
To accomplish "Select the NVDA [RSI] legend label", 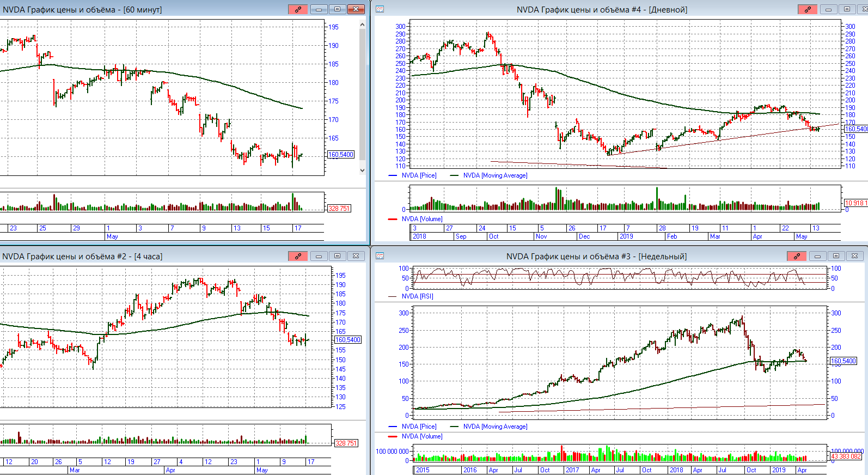I will [x=417, y=296].
